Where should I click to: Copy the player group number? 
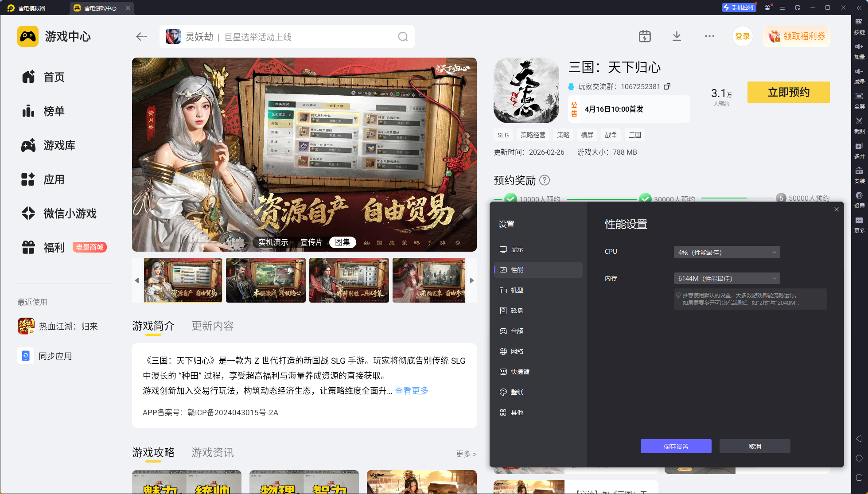pyautogui.click(x=667, y=86)
